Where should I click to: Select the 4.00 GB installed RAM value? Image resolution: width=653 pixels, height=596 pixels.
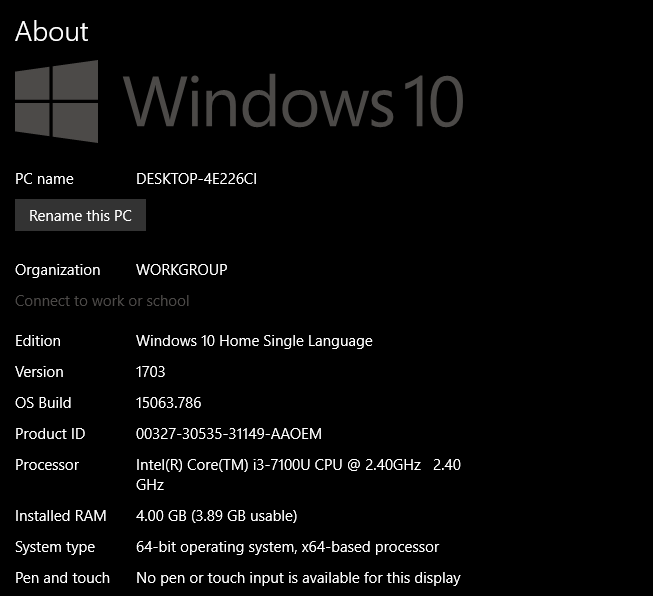tap(217, 516)
